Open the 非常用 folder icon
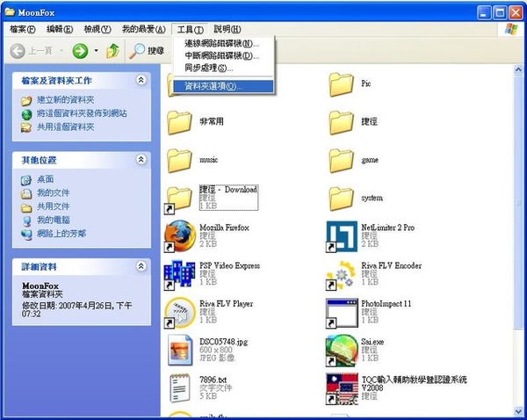Screen dimensions: 527x420 click(179, 122)
